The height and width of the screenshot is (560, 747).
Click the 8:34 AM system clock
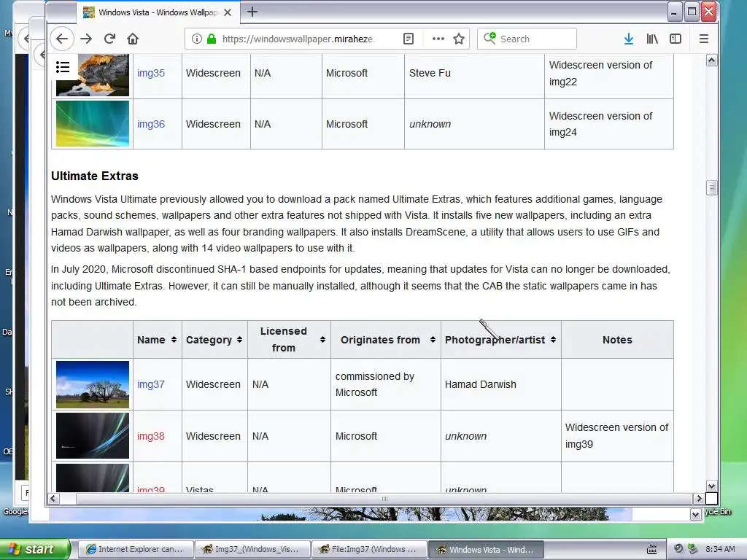[x=720, y=550]
